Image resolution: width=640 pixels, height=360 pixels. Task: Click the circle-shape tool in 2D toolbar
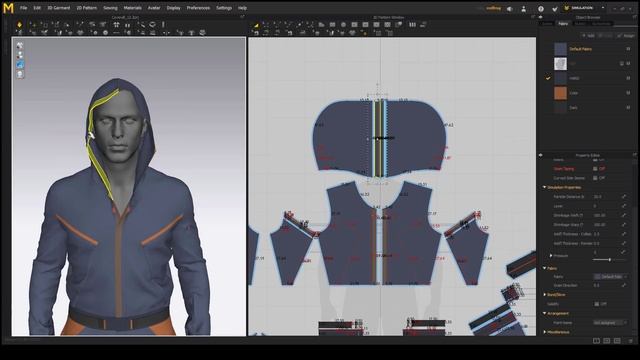(x=343, y=25)
